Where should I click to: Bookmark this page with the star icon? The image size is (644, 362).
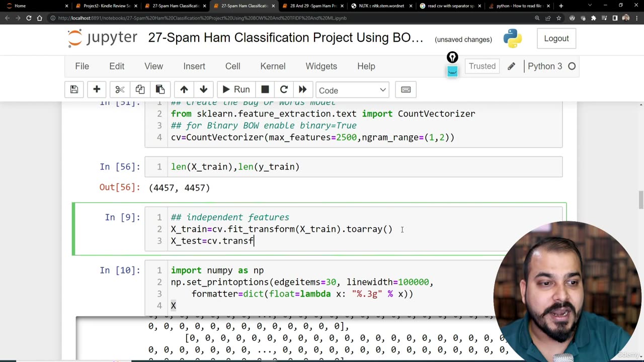click(558, 18)
